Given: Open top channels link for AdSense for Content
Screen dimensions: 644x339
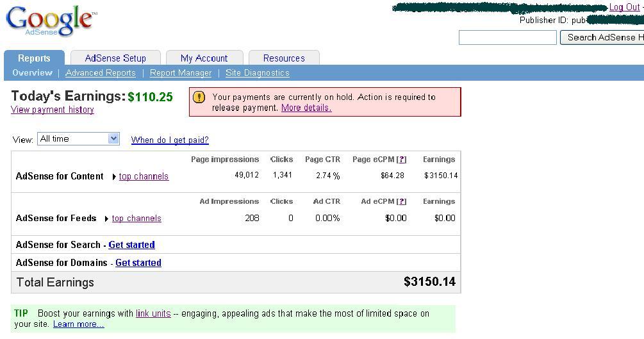Looking at the screenshot, I should [x=144, y=176].
